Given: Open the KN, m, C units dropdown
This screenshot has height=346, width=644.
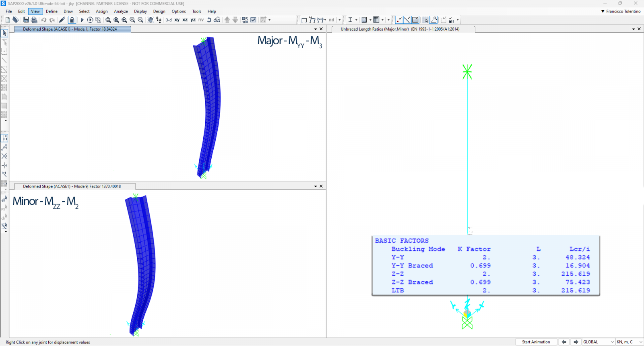Looking at the screenshot, I should pyautogui.click(x=629, y=342).
